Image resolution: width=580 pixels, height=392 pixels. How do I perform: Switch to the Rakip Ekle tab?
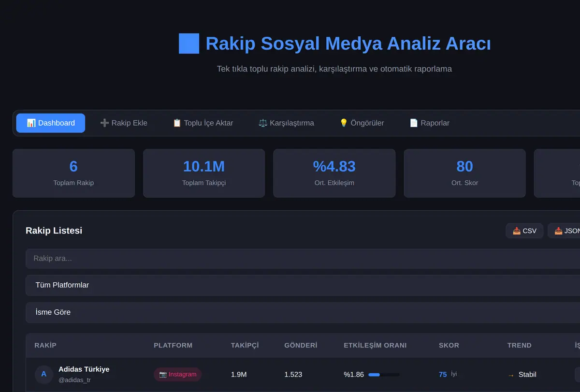tap(124, 123)
